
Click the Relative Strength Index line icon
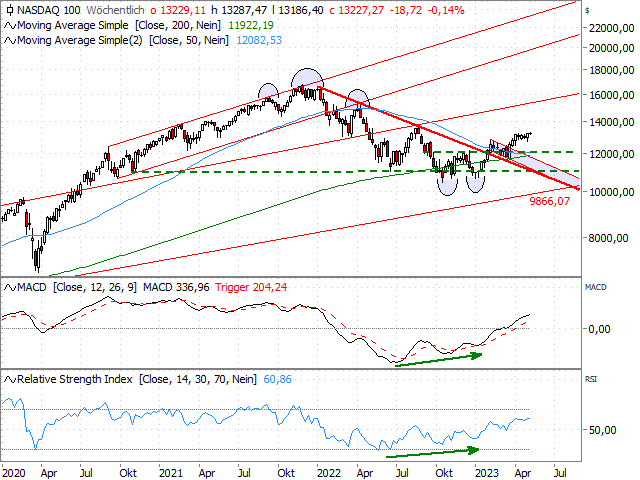click(10, 380)
